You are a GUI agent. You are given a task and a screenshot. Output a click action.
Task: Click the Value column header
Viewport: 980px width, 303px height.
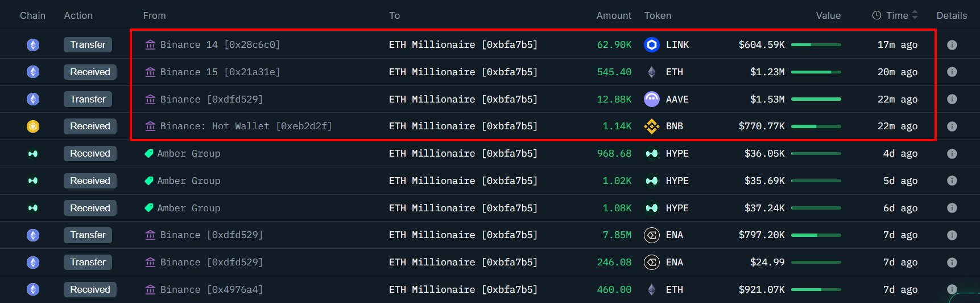(x=828, y=15)
